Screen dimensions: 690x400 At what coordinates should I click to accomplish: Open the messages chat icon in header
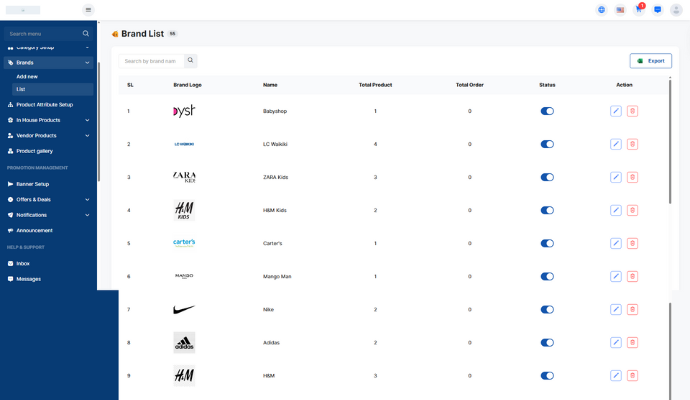[657, 9]
